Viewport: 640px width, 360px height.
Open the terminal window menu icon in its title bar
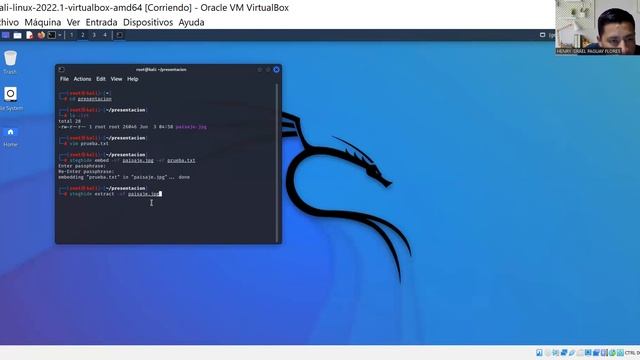[x=61, y=70]
